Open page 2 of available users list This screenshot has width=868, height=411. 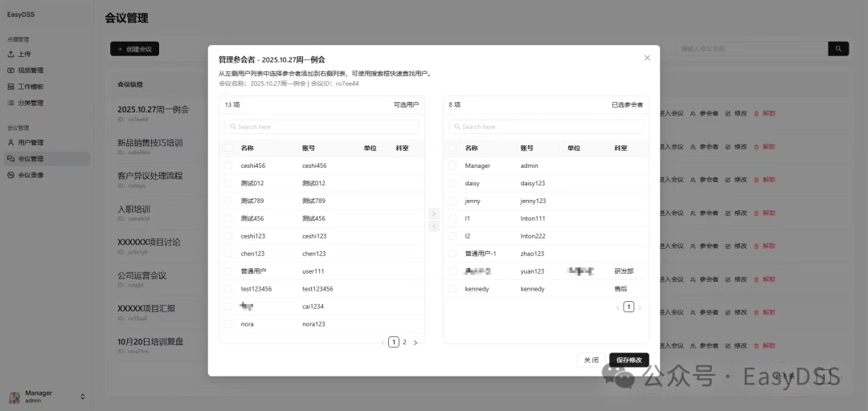pyautogui.click(x=404, y=342)
